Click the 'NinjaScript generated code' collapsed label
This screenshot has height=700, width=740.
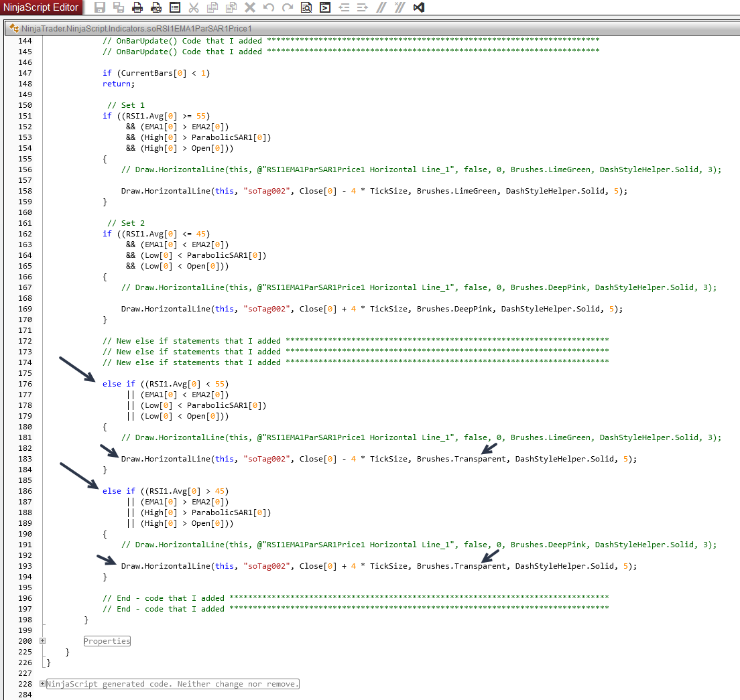coord(173,684)
